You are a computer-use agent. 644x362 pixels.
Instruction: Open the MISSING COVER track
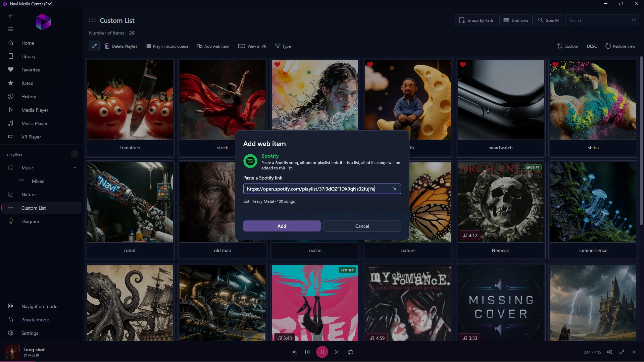500,303
